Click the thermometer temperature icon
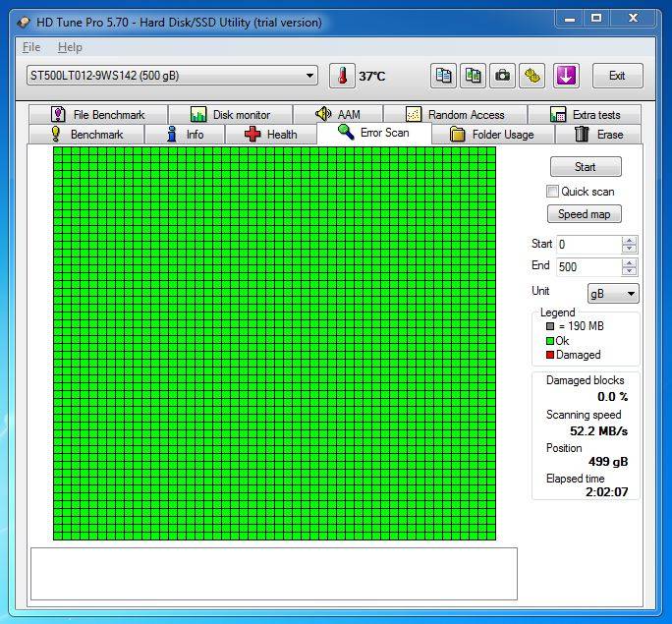The image size is (672, 624). [342, 76]
